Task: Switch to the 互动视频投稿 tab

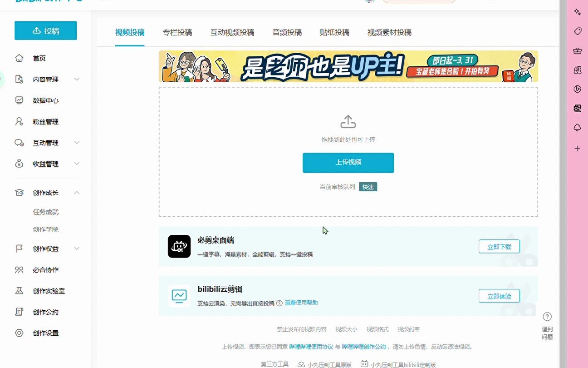Action: [232, 32]
